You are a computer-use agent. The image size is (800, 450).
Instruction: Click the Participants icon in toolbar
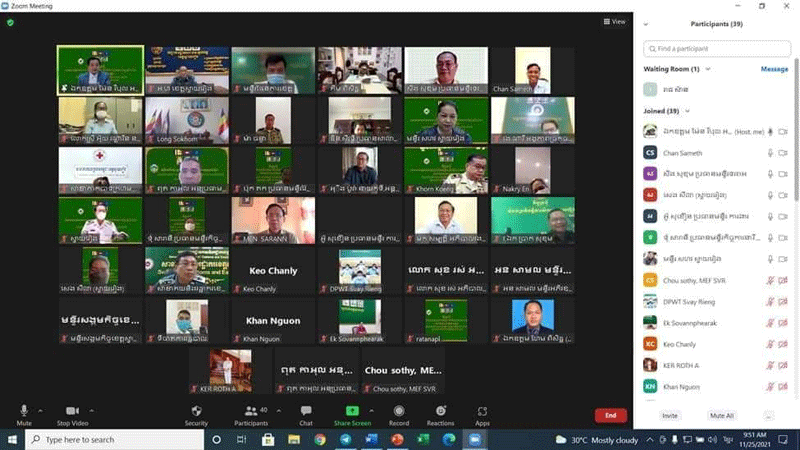[x=250, y=412]
